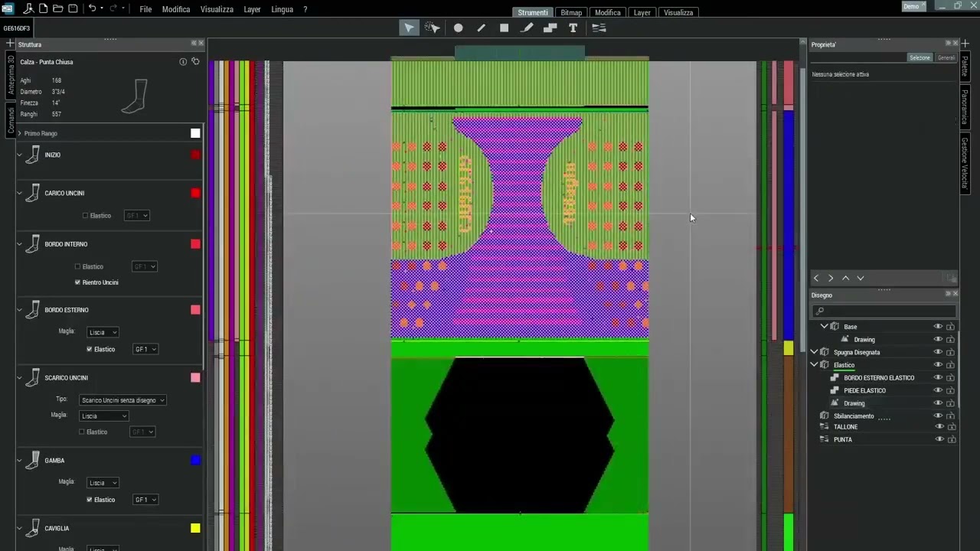Go to previous item in Proprieta' panel
The width and height of the screenshot is (980, 551).
[816, 279]
